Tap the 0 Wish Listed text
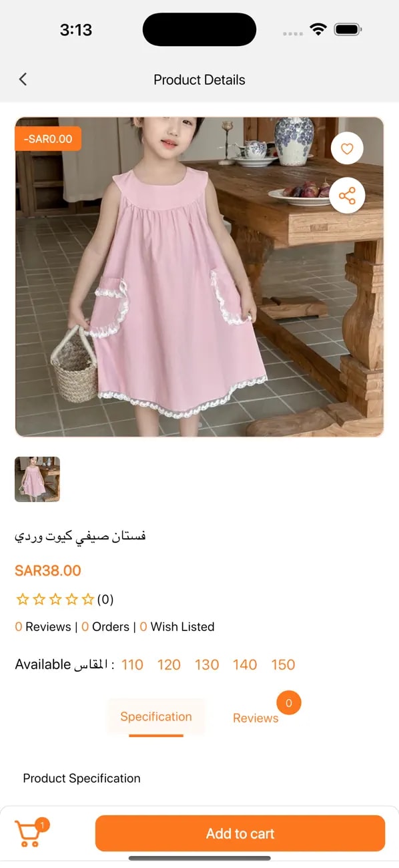Screen dimensions: 399x868 pos(177,627)
